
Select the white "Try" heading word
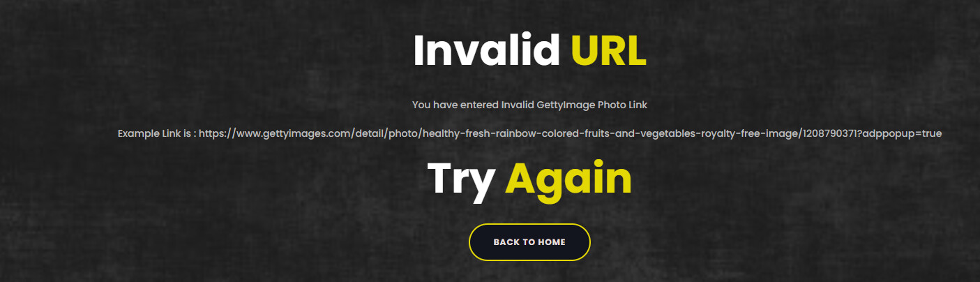click(x=461, y=179)
